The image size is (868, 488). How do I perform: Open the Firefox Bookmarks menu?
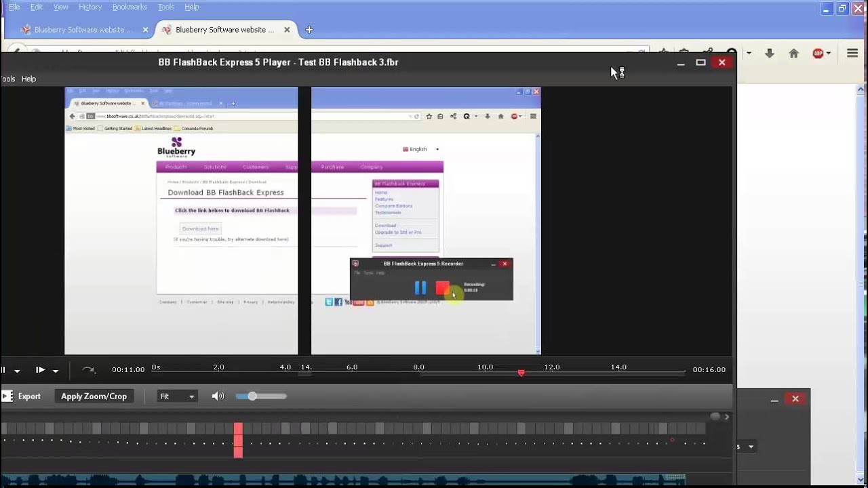[130, 7]
